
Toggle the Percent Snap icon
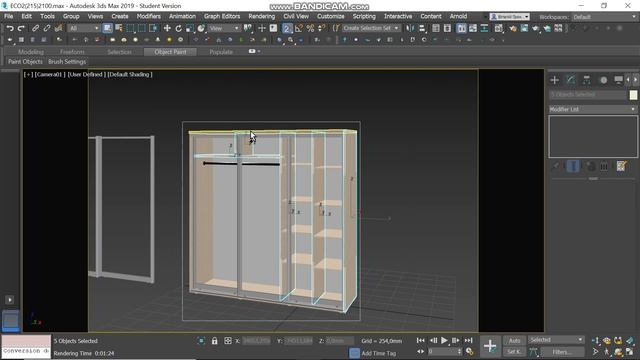click(310, 28)
